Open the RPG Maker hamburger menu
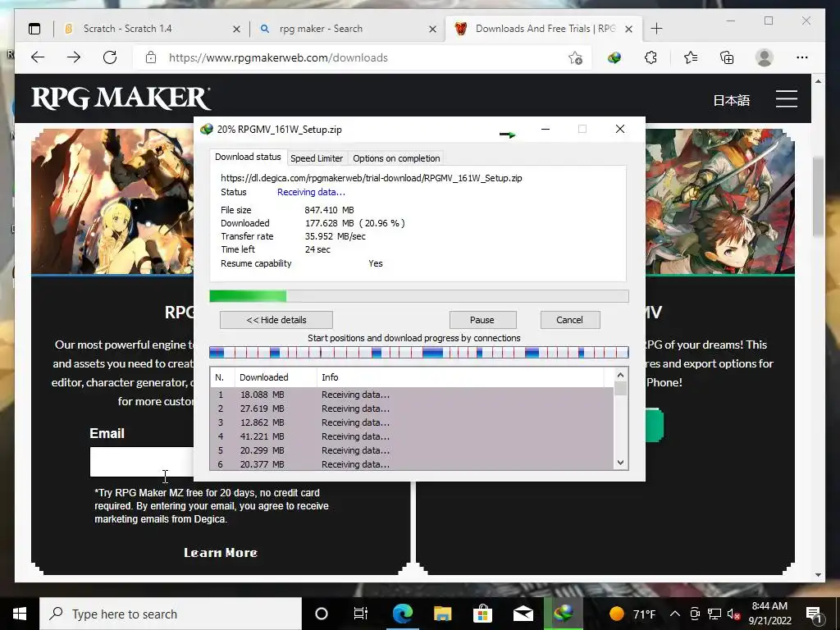This screenshot has height=630, width=840. point(787,98)
